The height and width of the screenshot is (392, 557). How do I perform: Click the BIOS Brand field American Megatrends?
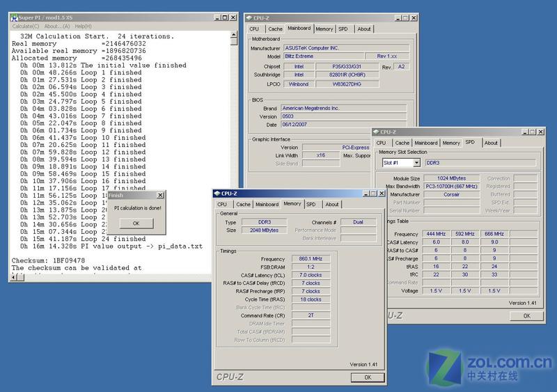tap(343, 108)
